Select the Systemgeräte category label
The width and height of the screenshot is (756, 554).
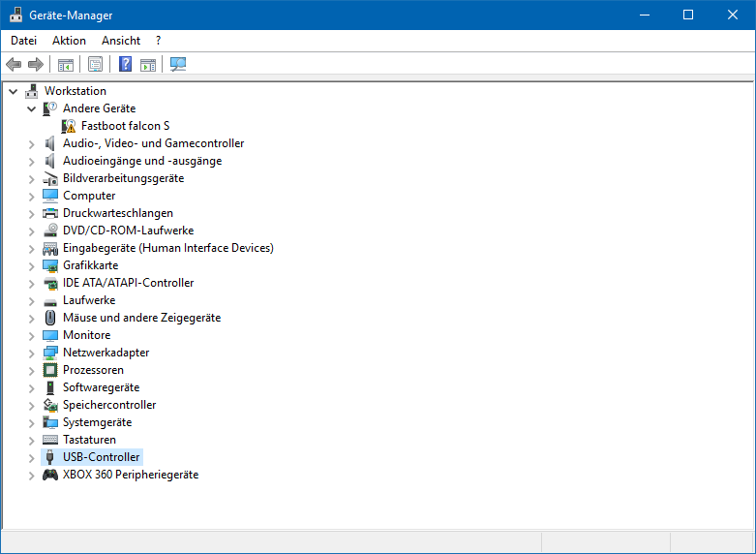pos(98,422)
